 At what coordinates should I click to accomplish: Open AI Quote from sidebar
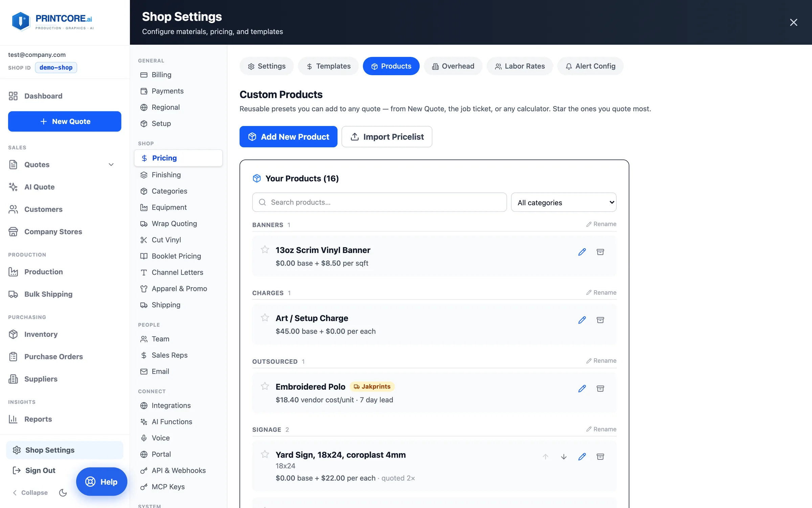tap(64, 187)
